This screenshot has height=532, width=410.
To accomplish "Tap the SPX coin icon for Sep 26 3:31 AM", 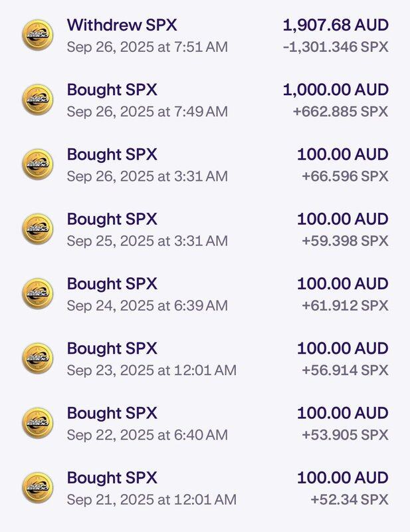I will click(38, 164).
